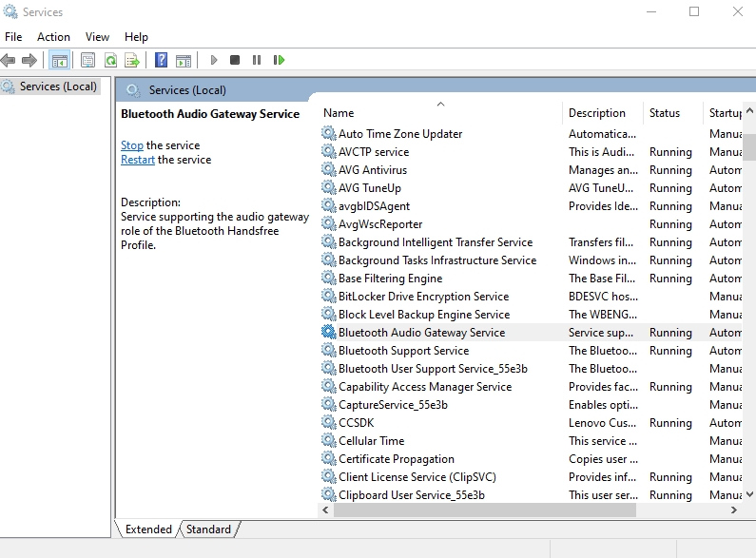The width and height of the screenshot is (756, 558).
Task: Click gear icon of BitLocker Drive Encryption Service
Action: [x=328, y=297]
